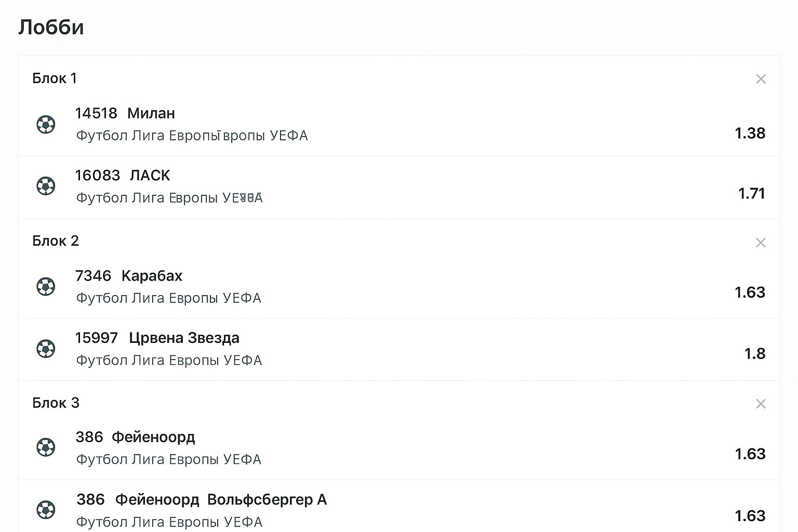Dismiss Блок 3 via its X icon

tap(761, 404)
